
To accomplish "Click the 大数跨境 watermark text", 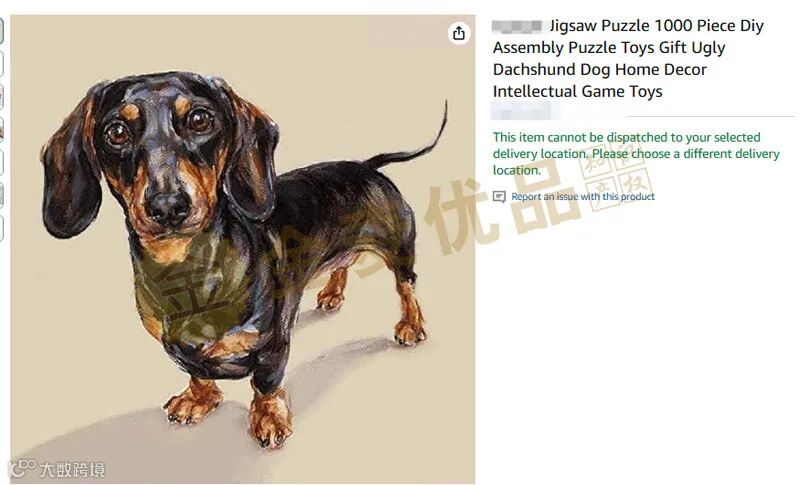I will [x=72, y=470].
